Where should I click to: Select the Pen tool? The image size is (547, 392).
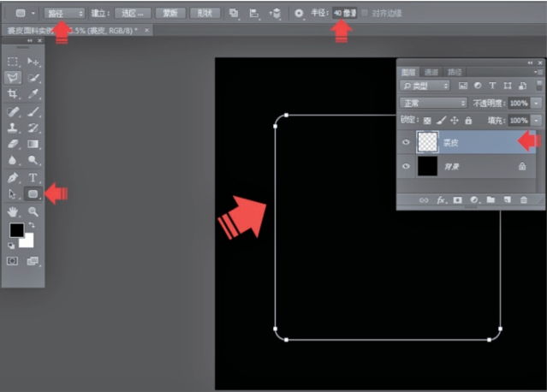tap(13, 178)
